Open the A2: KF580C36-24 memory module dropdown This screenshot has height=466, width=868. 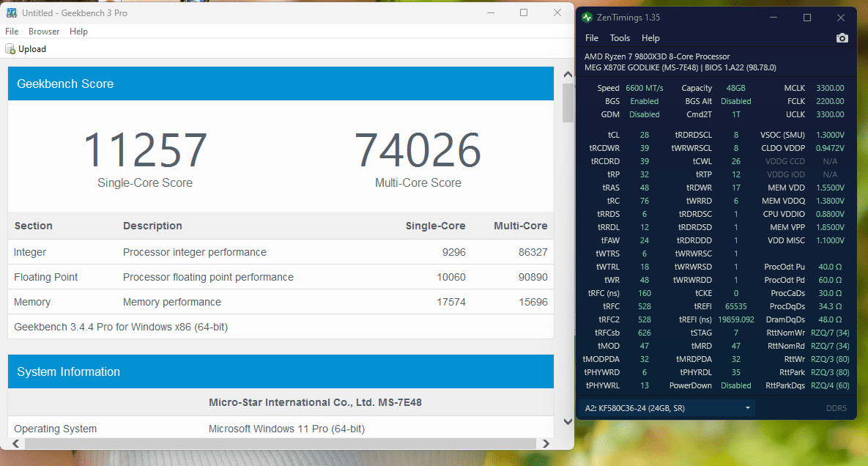coord(667,408)
